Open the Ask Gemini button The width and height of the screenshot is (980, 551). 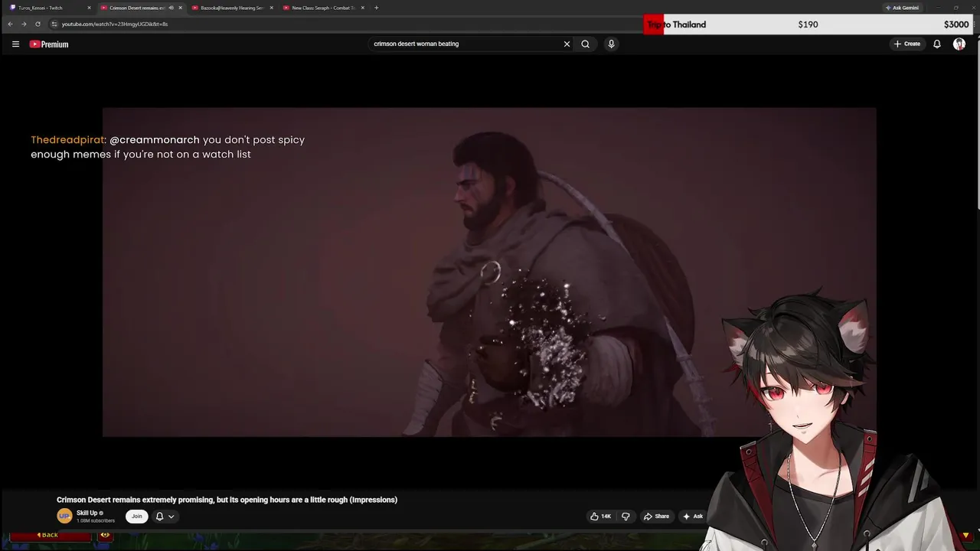click(x=902, y=8)
